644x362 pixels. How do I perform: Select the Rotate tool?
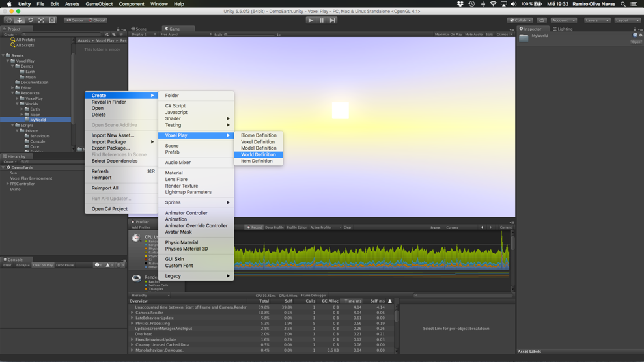pos(31,20)
